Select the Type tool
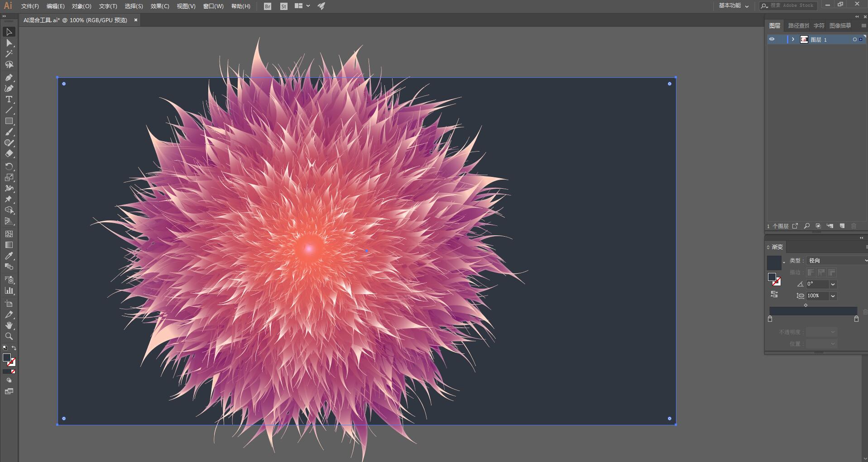The height and width of the screenshot is (462, 868). click(x=9, y=99)
